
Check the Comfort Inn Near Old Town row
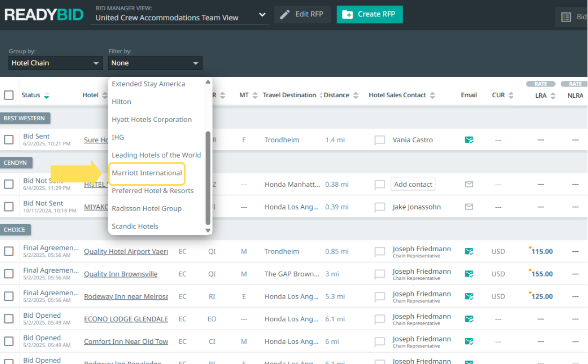pyautogui.click(x=9, y=342)
